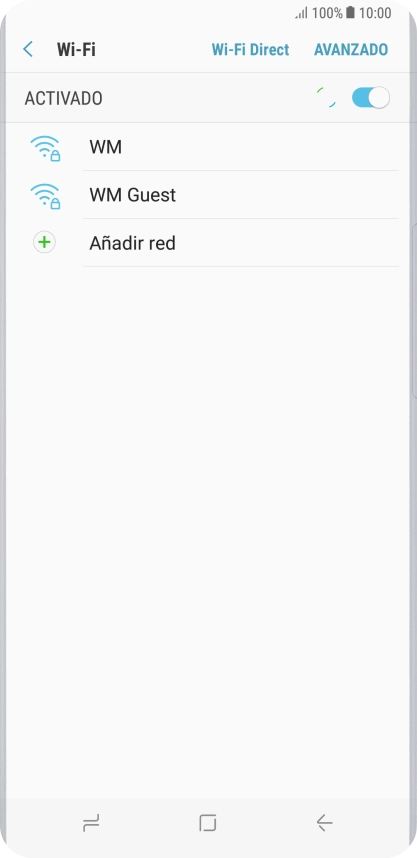Tap the back arrow in navigation bar
This screenshot has height=858, width=417.
[325, 822]
